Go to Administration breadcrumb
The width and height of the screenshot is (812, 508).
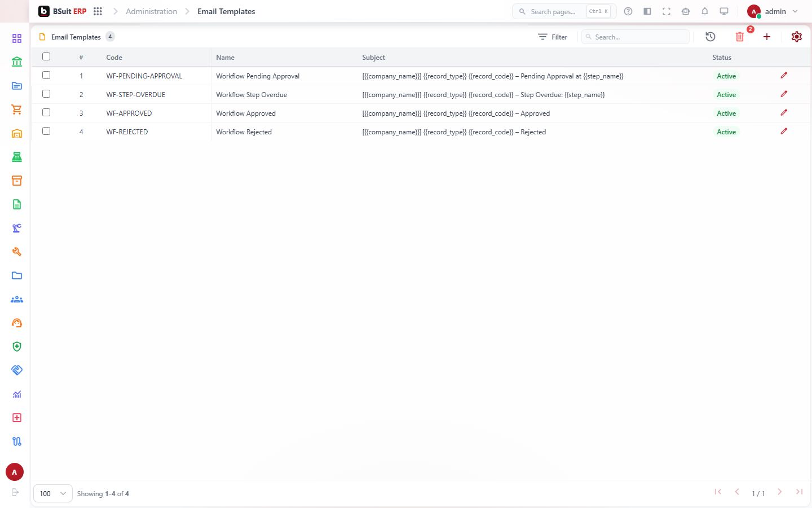(x=151, y=11)
